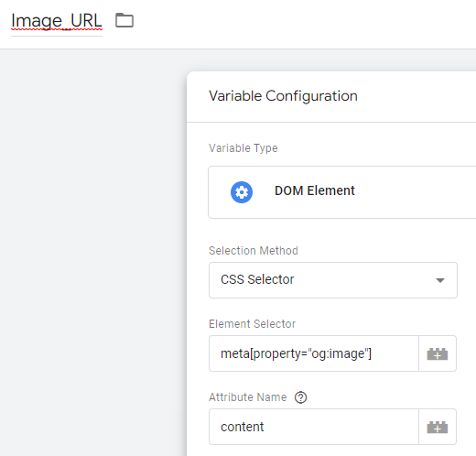Click the empty gray area outside the card

92,244
